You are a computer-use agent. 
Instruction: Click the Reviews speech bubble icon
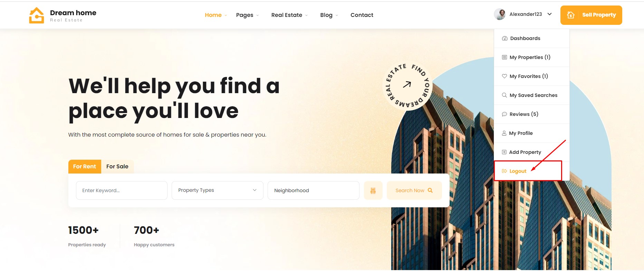(504, 114)
